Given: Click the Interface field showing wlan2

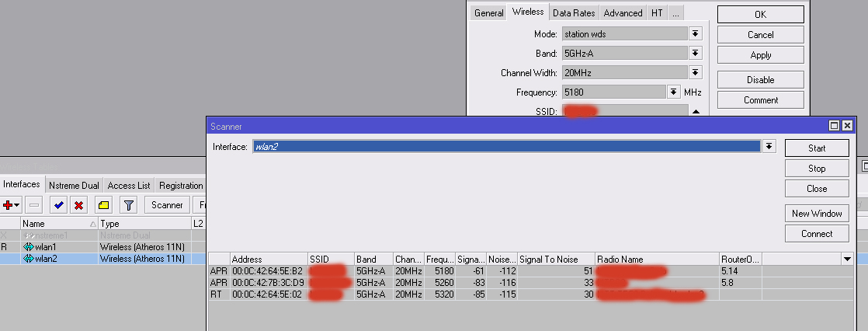Looking at the screenshot, I should (506, 146).
